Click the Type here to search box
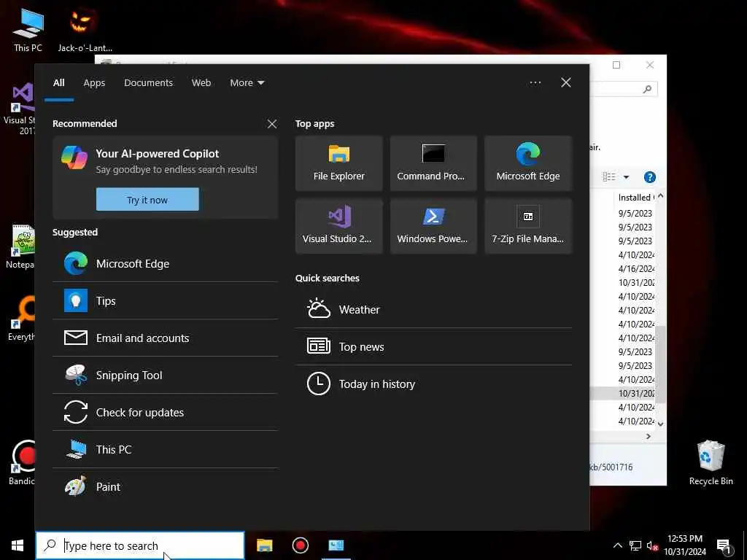Screen dimensions: 747x560 tap(140, 545)
